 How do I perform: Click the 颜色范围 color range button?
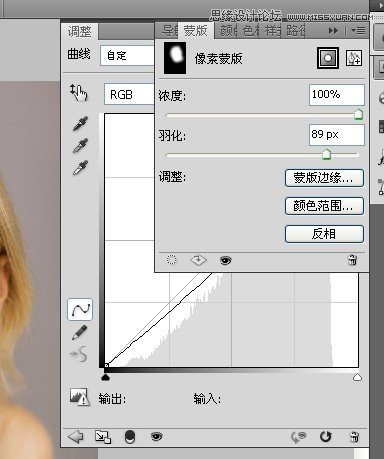pyautogui.click(x=324, y=206)
